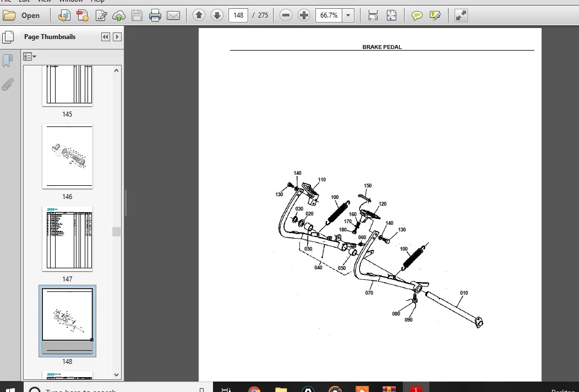Go to previous page arrow
The height and width of the screenshot is (392, 579).
coord(199,15)
